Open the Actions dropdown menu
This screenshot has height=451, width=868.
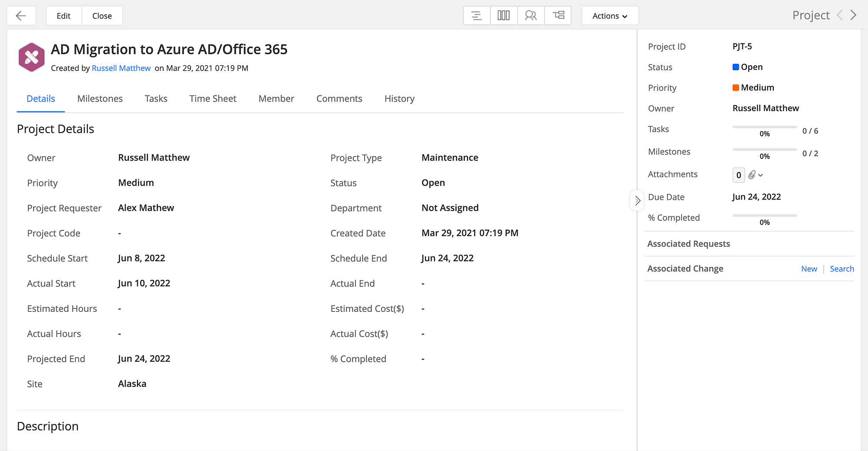point(610,16)
